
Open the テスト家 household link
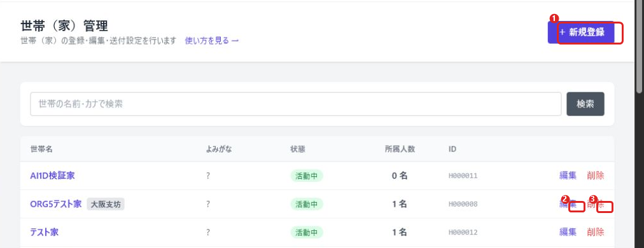tap(44, 232)
